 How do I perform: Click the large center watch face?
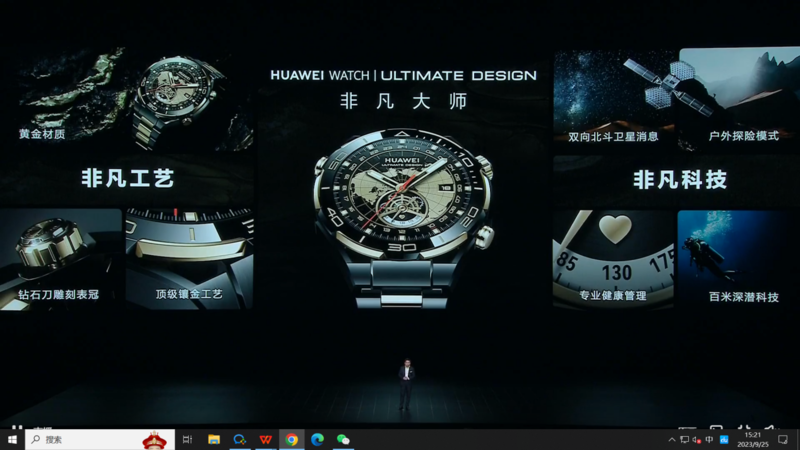403,194
